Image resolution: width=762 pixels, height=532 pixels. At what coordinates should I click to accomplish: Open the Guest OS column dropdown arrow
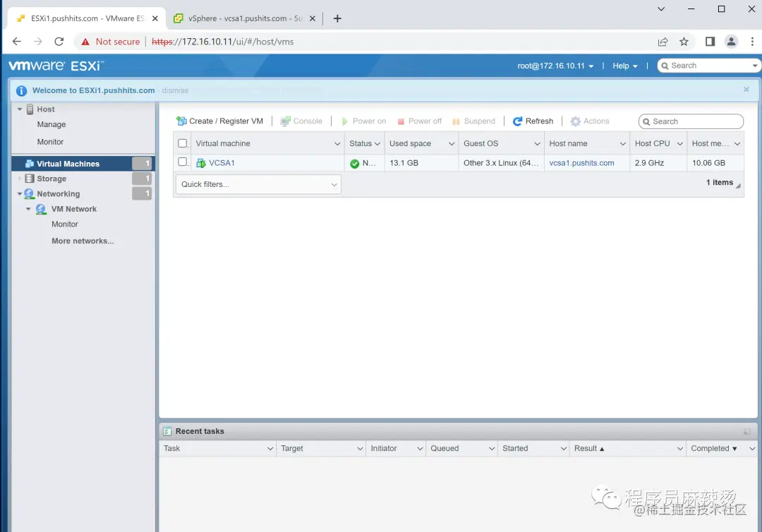[537, 144]
